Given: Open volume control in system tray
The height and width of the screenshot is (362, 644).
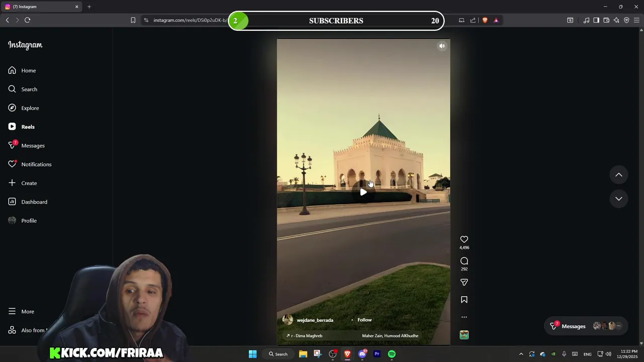Looking at the screenshot, I should pyautogui.click(x=608, y=354).
